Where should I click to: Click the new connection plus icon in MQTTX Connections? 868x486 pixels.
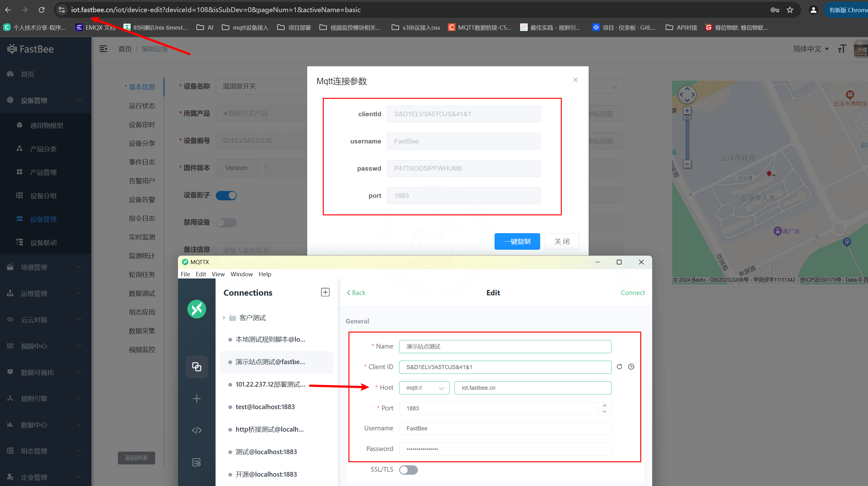tap(325, 292)
